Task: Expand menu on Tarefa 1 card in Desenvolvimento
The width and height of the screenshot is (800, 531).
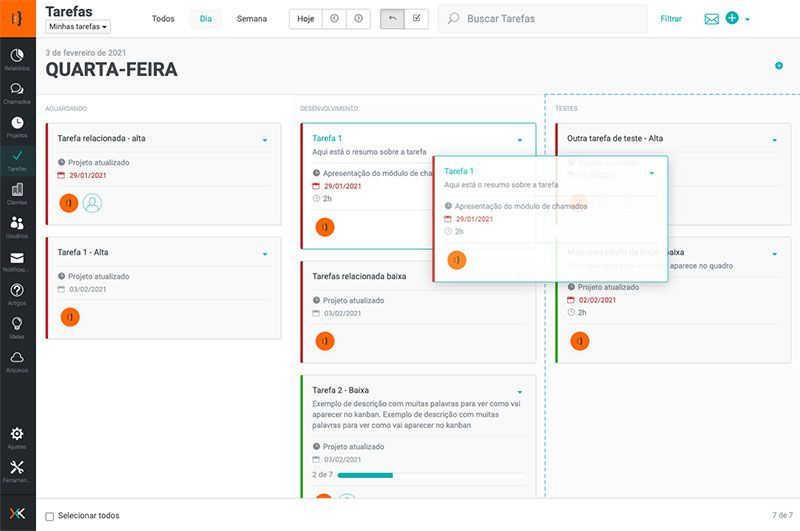Action: coord(520,140)
